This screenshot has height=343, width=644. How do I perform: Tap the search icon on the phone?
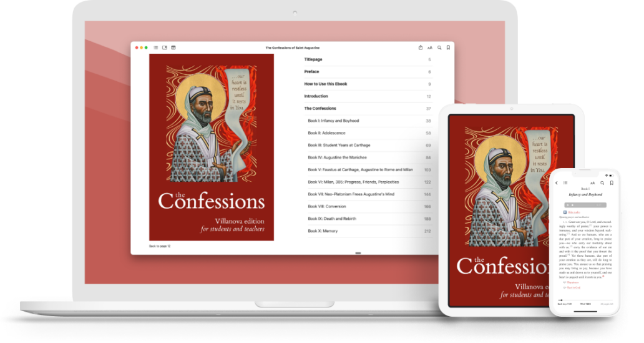point(602,183)
